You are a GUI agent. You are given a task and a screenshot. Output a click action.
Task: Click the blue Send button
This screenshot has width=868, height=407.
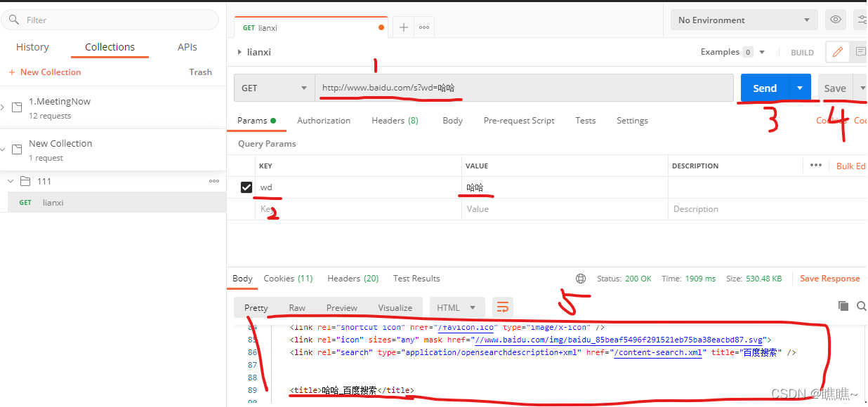[x=765, y=88]
